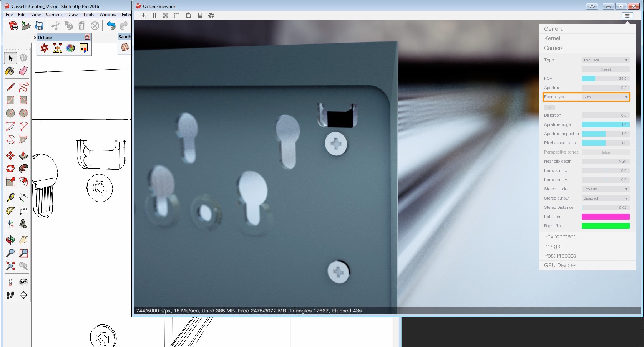644x347 pixels.
Task: Select the Eraser tool
Action: click(23, 71)
